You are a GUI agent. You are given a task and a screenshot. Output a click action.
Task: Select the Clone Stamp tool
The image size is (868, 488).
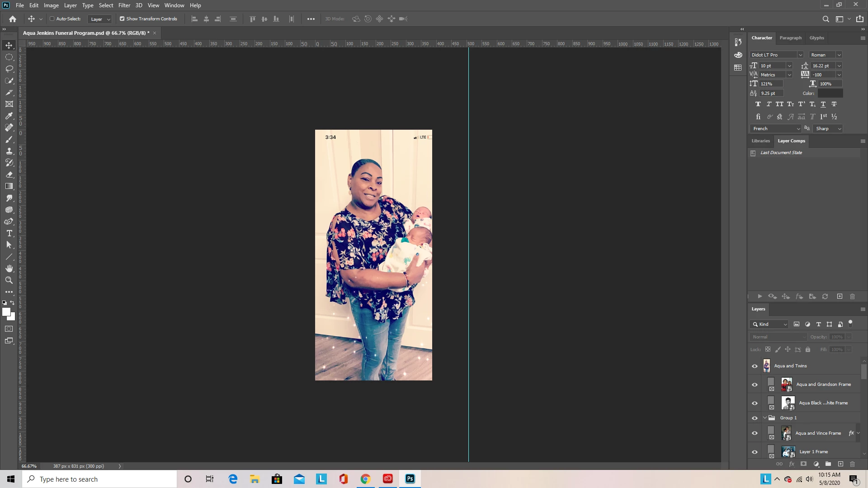click(9, 151)
